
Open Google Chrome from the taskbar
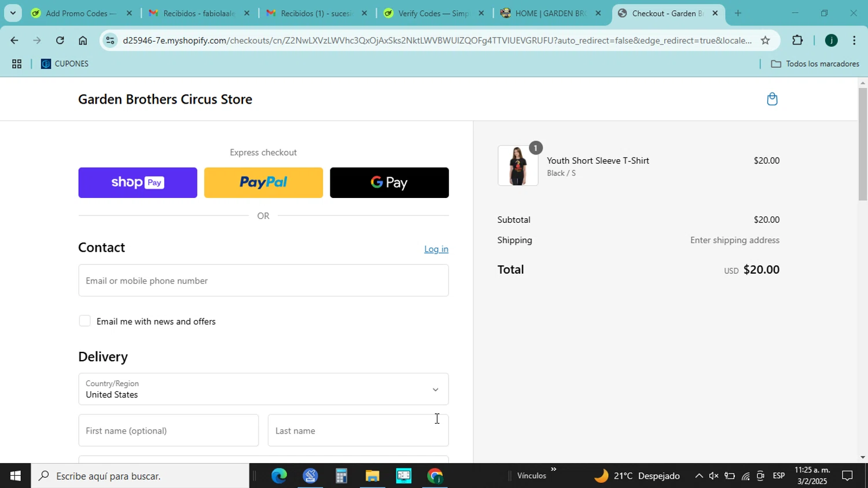tap(435, 476)
